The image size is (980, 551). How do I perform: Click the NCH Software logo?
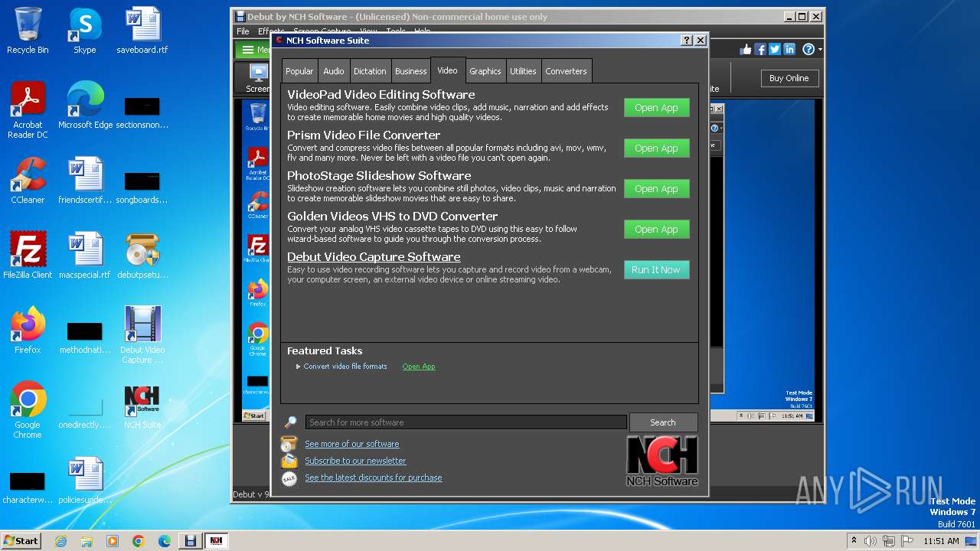click(x=662, y=461)
